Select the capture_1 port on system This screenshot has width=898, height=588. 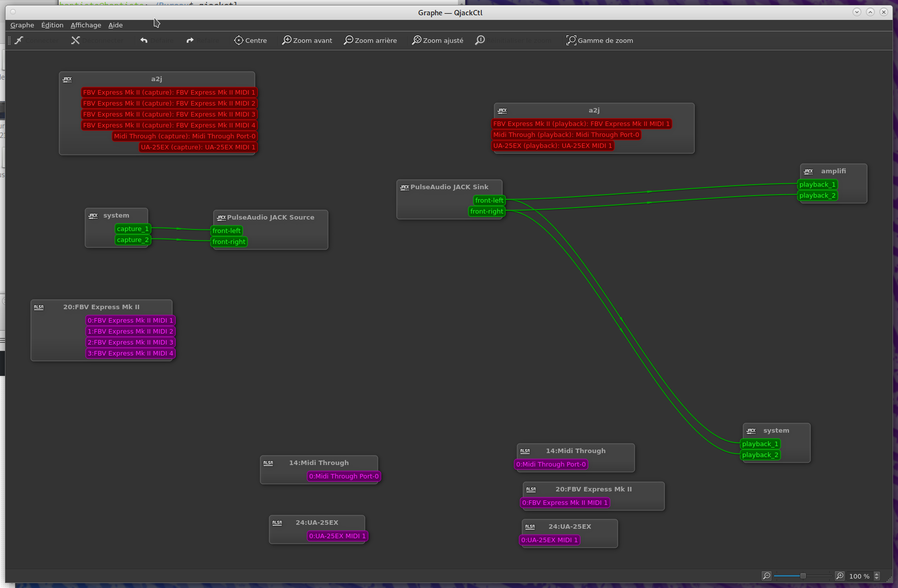pos(133,229)
